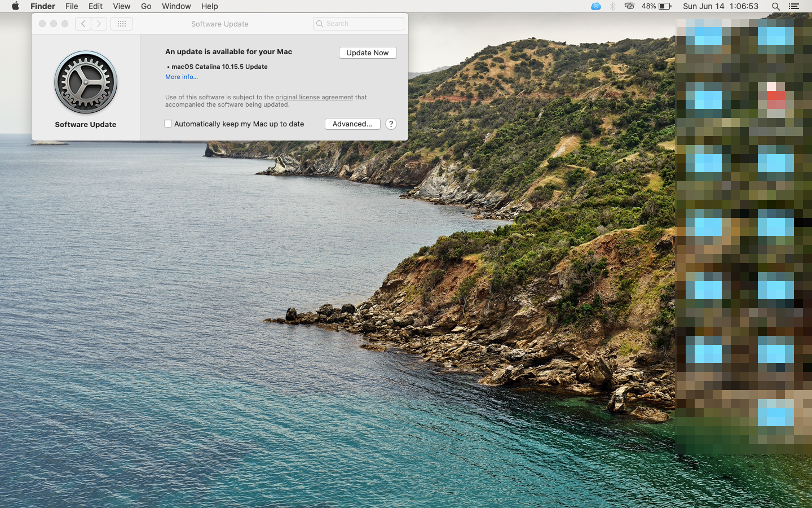Open the original license agreement link
This screenshot has height=508, width=812.
tap(314, 97)
